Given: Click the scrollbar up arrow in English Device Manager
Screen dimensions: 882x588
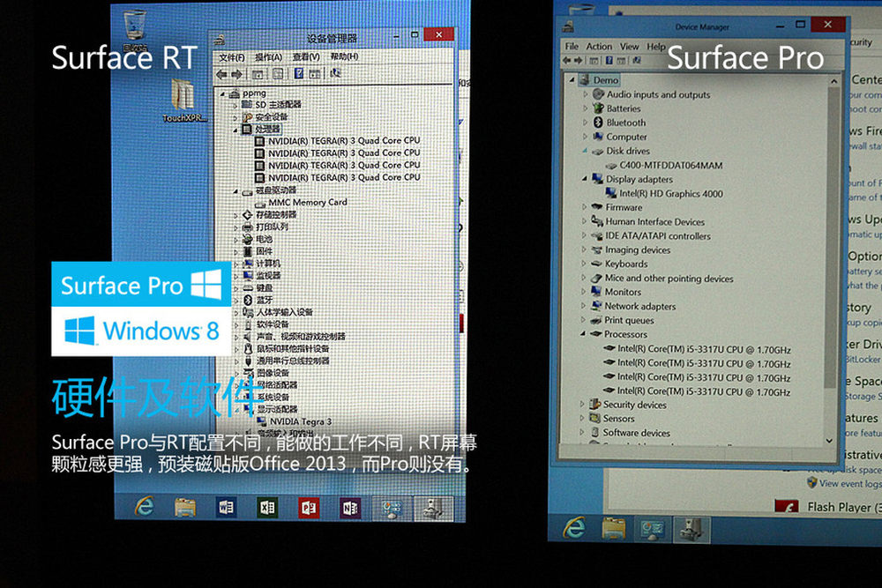Looking at the screenshot, I should [x=833, y=82].
